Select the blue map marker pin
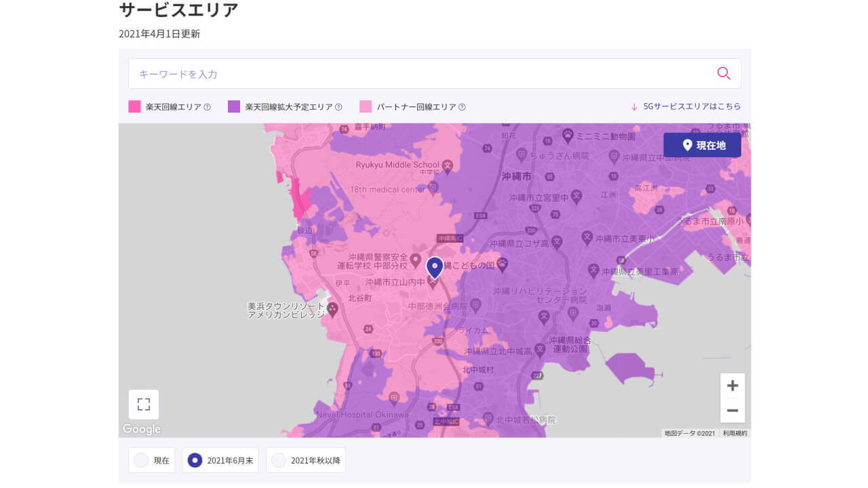 pos(435,267)
